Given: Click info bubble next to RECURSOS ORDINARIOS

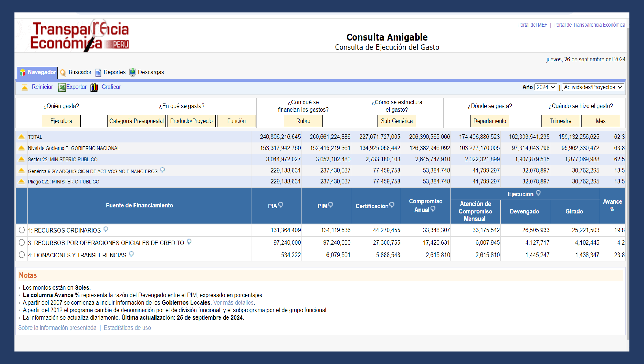Looking at the screenshot, I should pyautogui.click(x=106, y=229).
